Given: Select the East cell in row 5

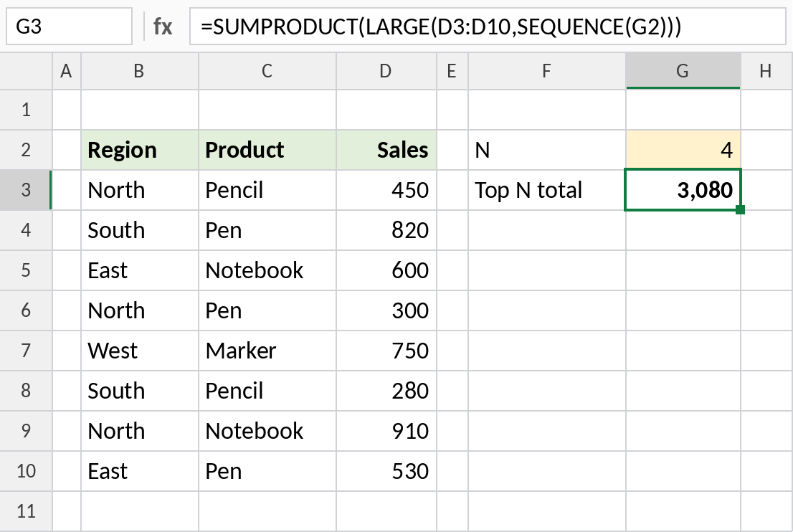Looking at the screenshot, I should tap(140, 270).
